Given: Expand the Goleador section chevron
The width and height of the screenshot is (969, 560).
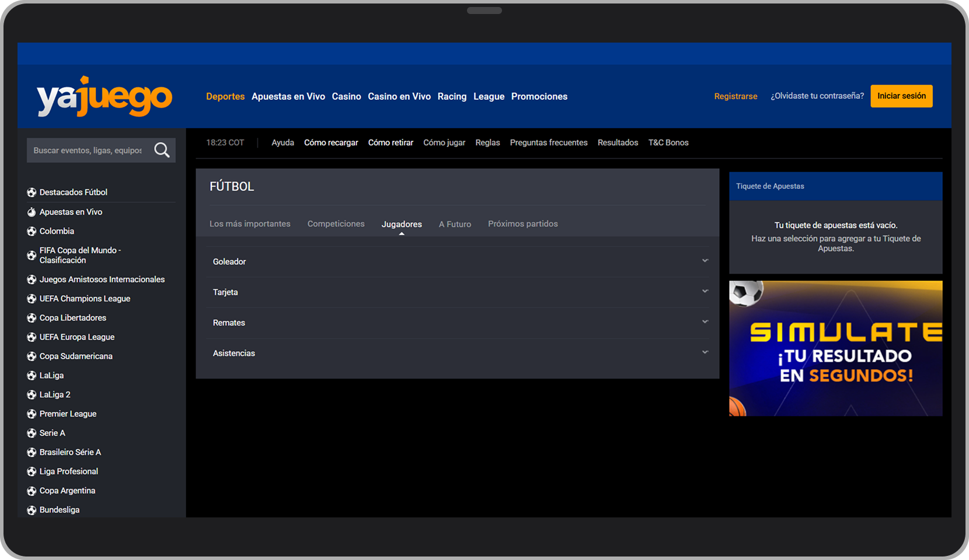Looking at the screenshot, I should pos(705,261).
